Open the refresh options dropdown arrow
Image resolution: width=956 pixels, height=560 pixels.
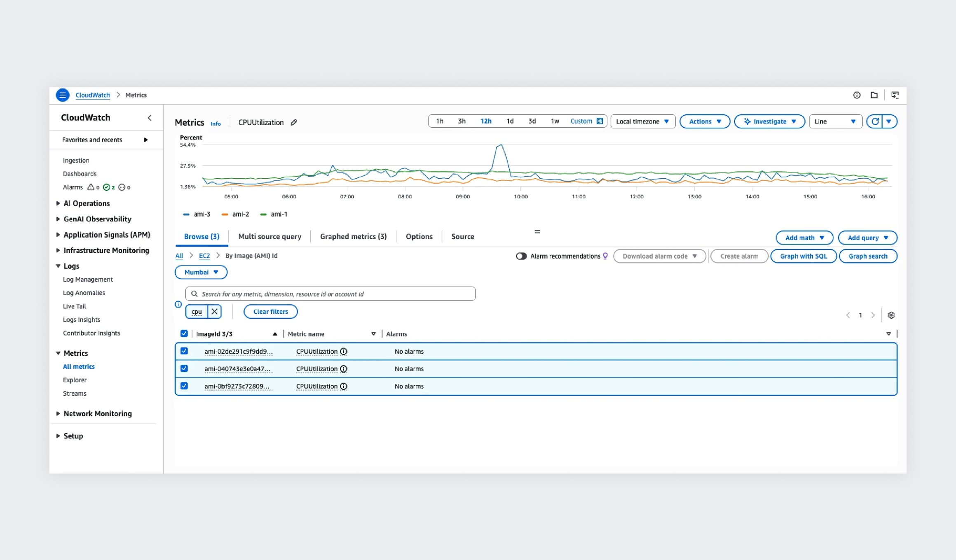[x=889, y=121]
